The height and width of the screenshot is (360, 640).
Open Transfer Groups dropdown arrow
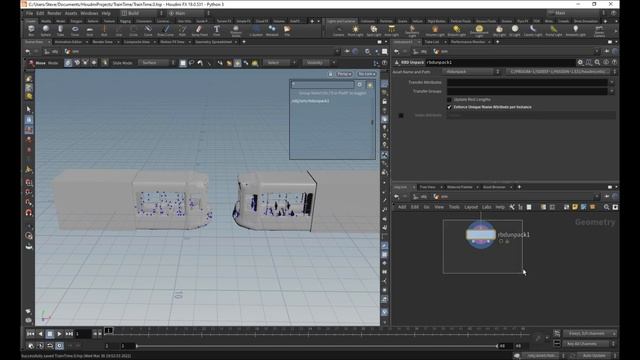[x=611, y=91]
